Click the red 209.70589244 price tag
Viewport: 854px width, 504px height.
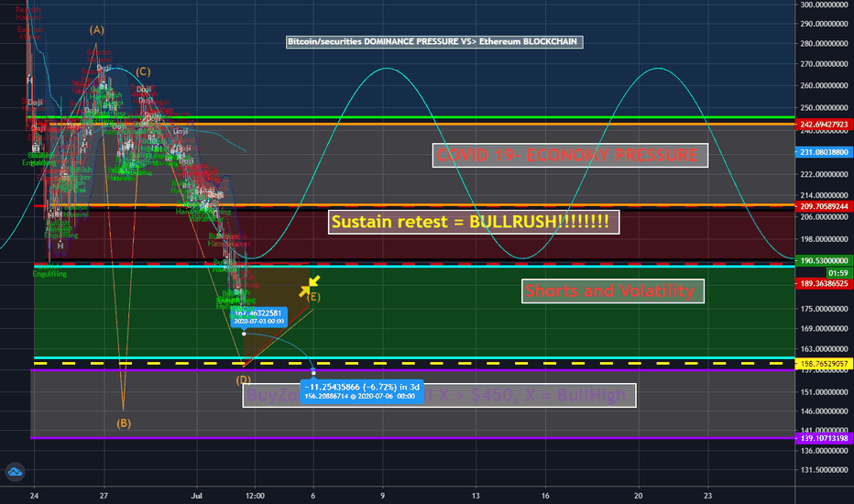[x=824, y=206]
